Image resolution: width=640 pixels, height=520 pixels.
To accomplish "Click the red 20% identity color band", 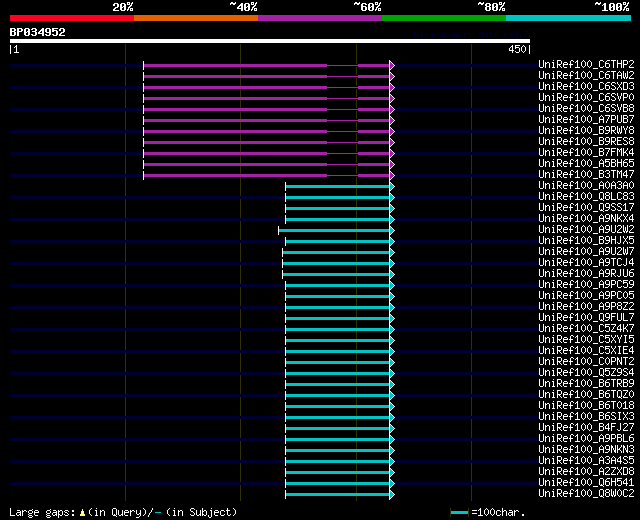I will (x=72, y=18).
